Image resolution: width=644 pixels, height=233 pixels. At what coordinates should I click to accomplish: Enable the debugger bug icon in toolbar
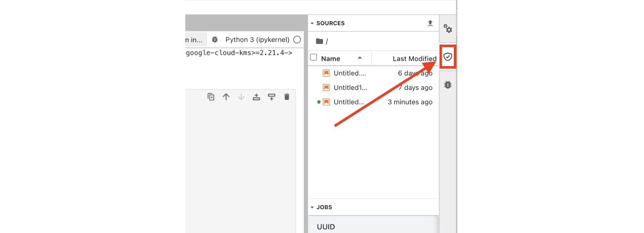click(215, 40)
